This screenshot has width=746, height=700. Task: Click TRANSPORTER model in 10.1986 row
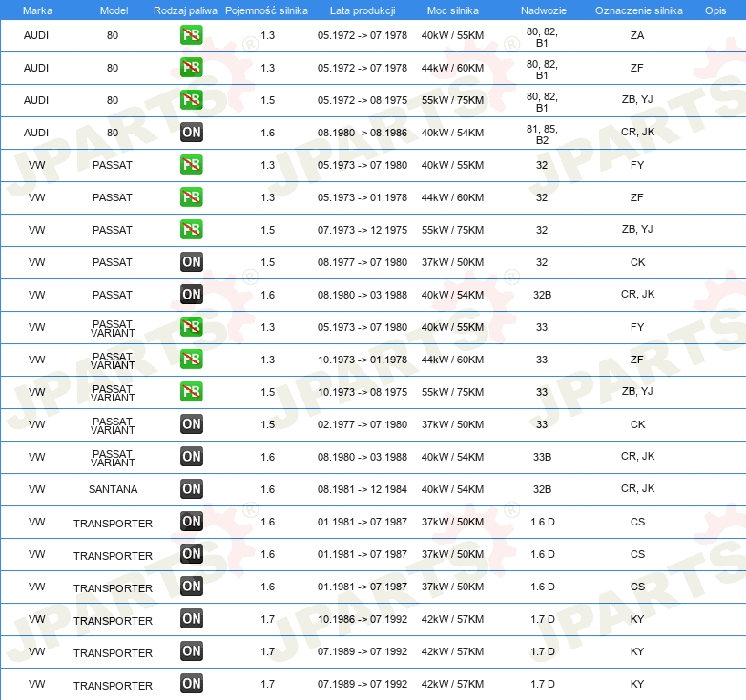tap(113, 621)
